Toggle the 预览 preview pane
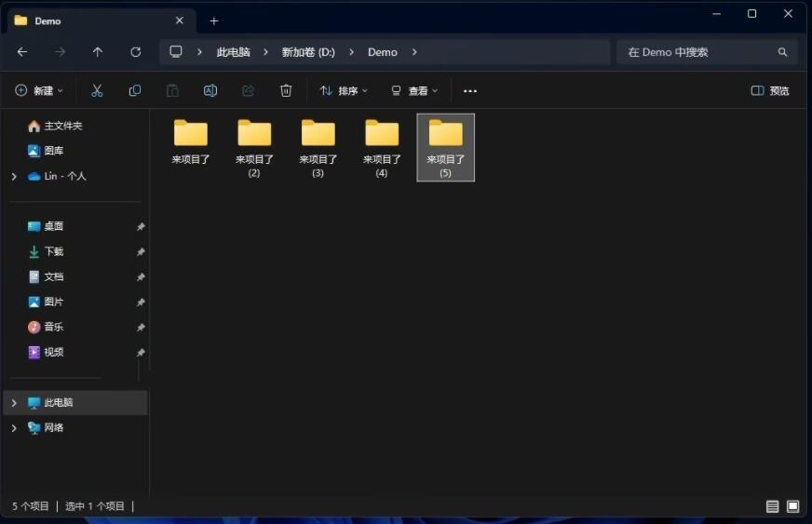 (x=770, y=90)
